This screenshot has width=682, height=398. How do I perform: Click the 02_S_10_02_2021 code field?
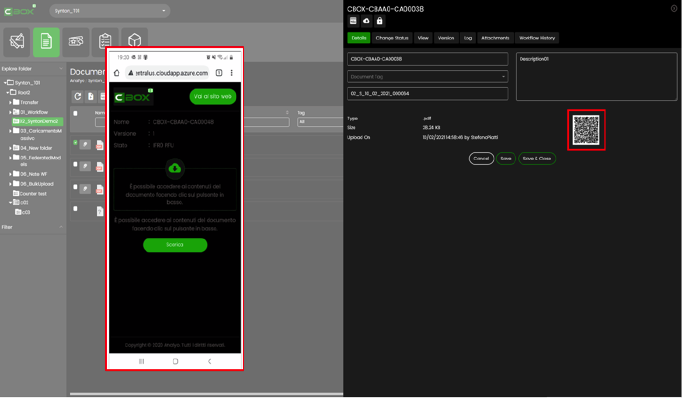point(428,94)
